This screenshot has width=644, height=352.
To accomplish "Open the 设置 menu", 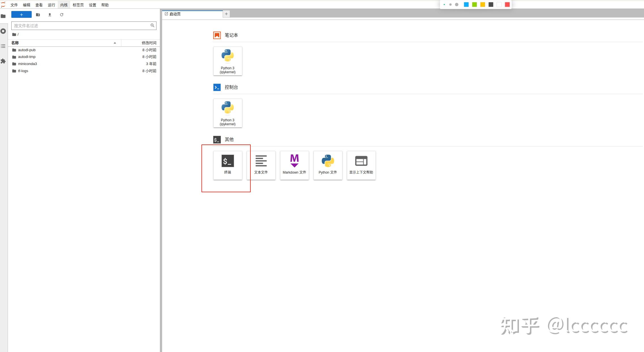I will click(x=92, y=5).
